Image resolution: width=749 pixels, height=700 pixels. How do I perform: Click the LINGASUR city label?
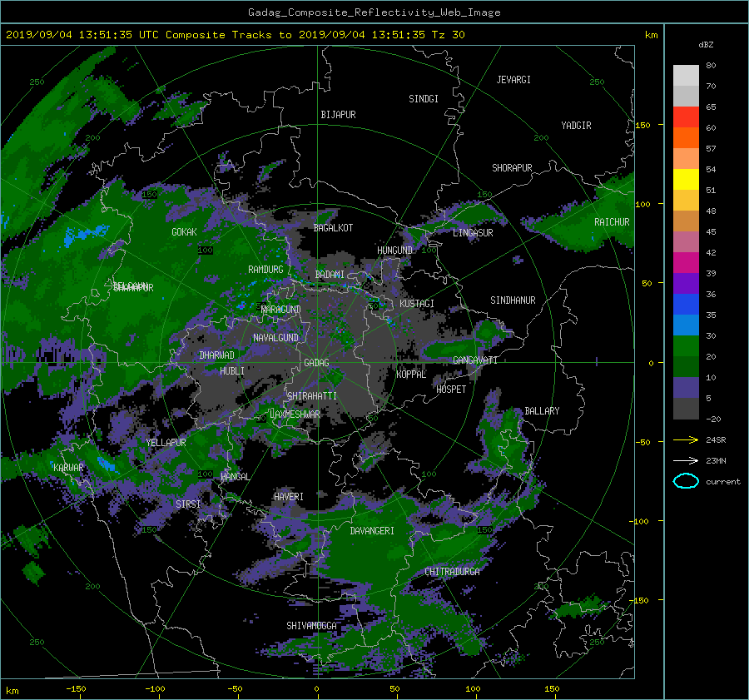tap(473, 233)
